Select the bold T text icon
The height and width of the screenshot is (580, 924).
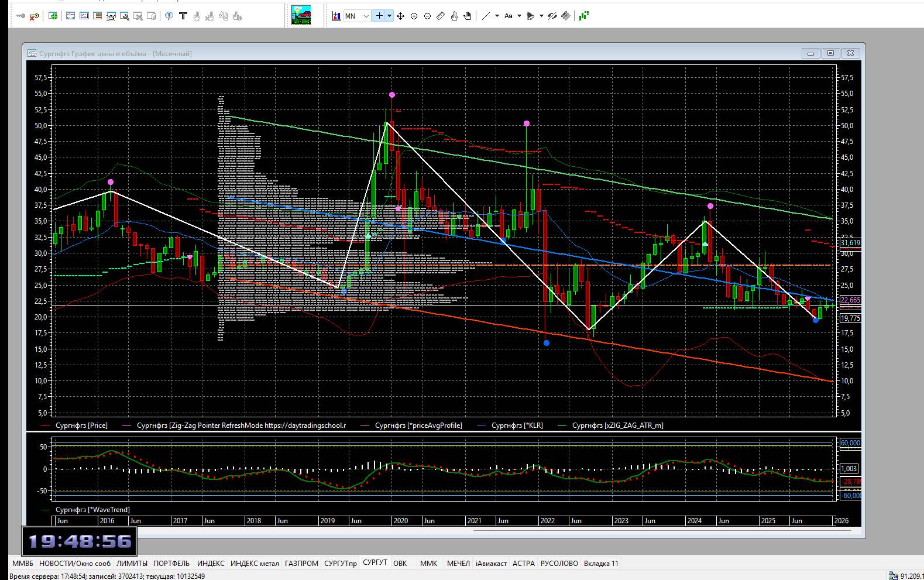click(x=183, y=16)
